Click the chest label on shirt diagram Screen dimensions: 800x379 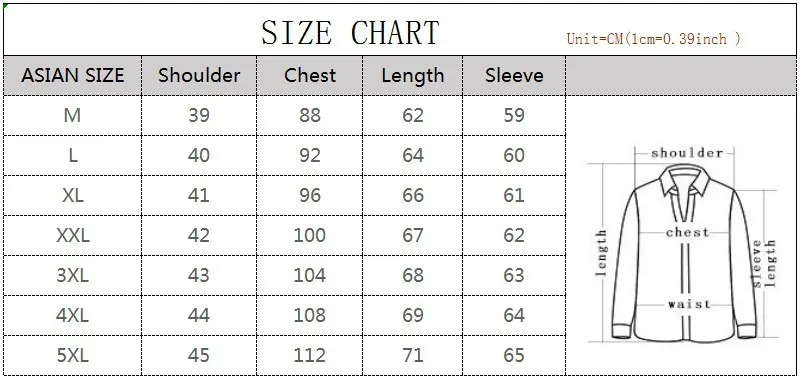(688, 233)
